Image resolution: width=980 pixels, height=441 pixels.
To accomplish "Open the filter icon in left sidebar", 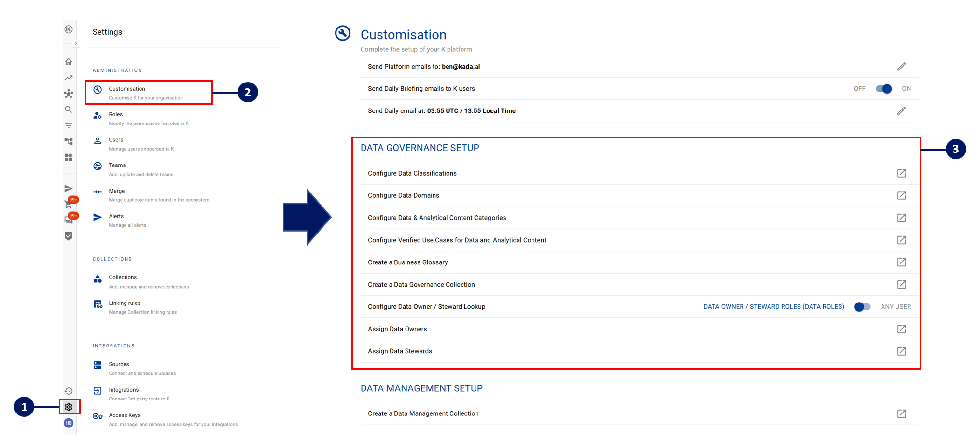I will point(69,125).
